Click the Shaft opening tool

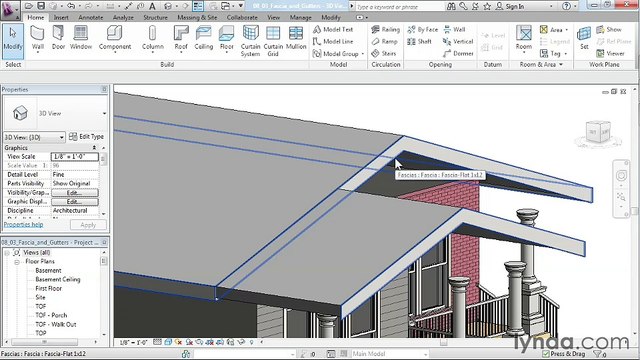coord(420,41)
